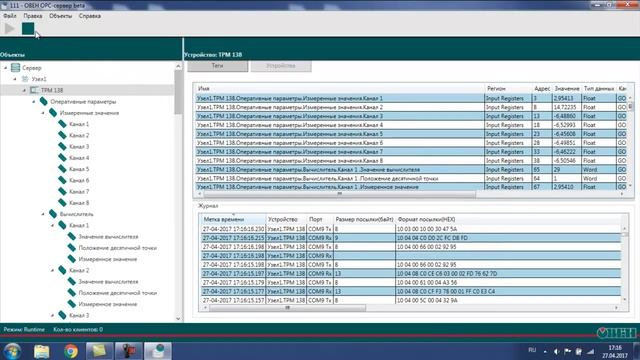This screenshot has width=640, height=360.
Task: Sort journal by Устройство column header
Action: [x=287, y=219]
